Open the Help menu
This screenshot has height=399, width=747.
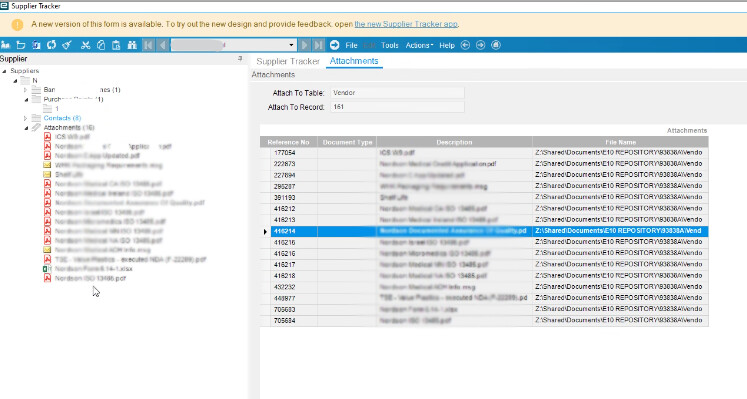[x=447, y=45]
